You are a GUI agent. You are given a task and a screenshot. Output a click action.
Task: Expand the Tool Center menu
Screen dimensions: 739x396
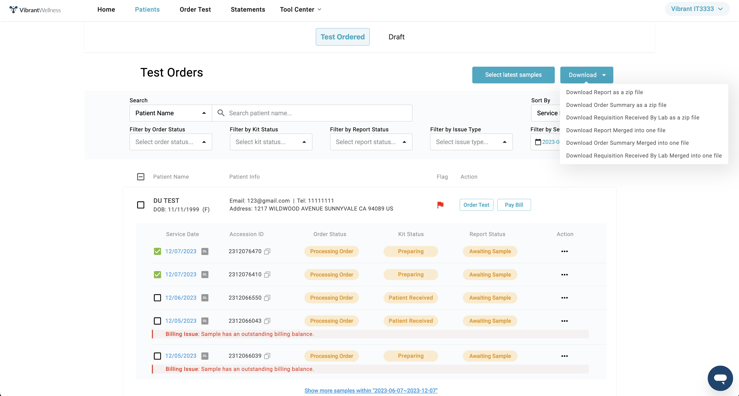[300, 9]
